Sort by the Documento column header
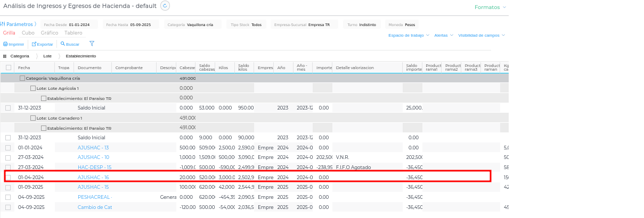Image resolution: width=644 pixels, height=218 pixels. click(89, 68)
